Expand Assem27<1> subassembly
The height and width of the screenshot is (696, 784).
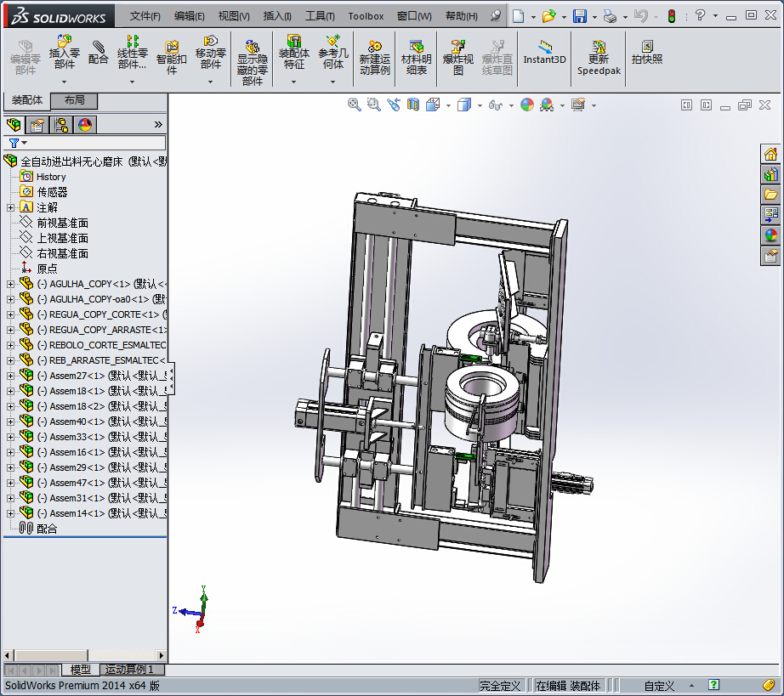click(10, 376)
